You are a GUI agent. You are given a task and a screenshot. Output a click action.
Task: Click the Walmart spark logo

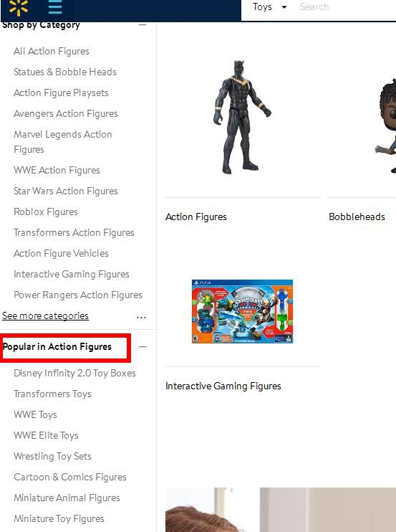pyautogui.click(x=19, y=6)
